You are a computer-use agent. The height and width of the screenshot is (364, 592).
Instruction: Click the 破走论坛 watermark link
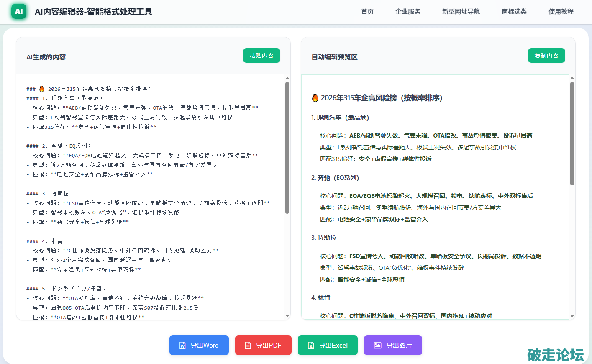tap(555, 354)
